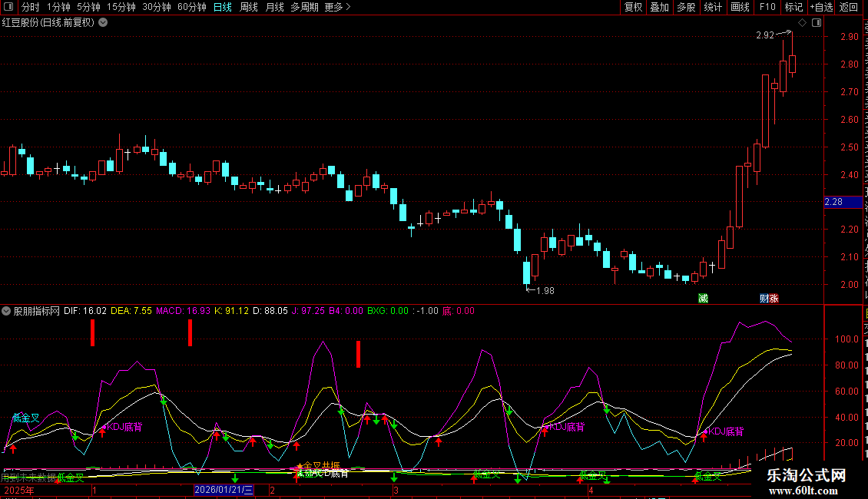Expand the 更多 periods menu
This screenshot has width=868, height=499.
coord(338,7)
